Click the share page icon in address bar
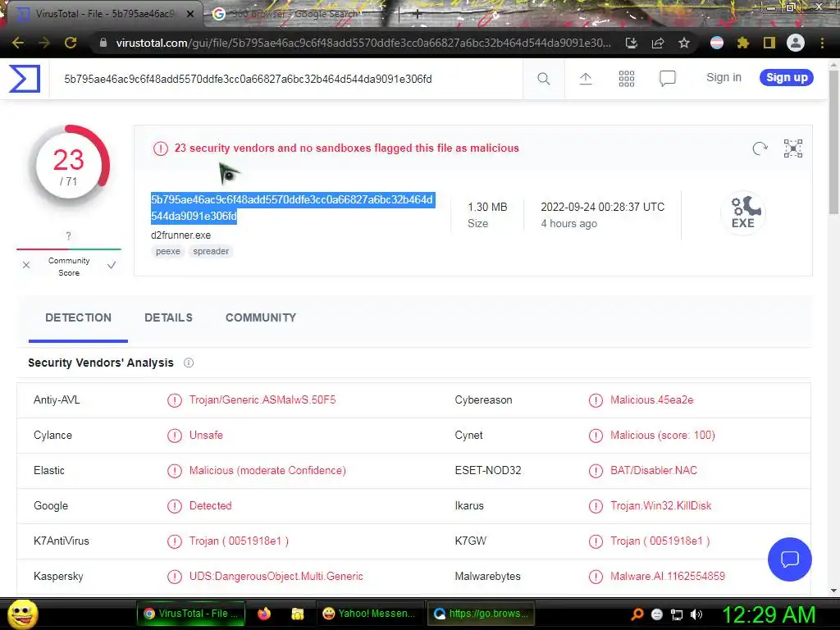The width and height of the screenshot is (840, 630). 658,43
